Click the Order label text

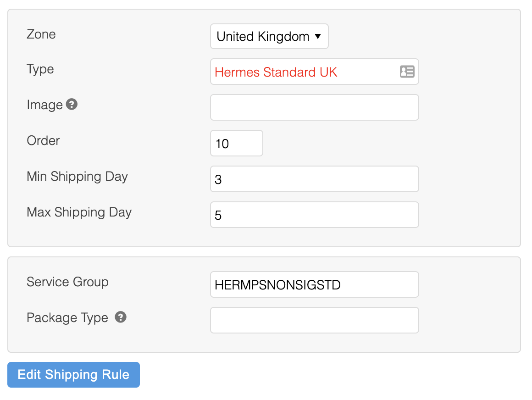43,140
